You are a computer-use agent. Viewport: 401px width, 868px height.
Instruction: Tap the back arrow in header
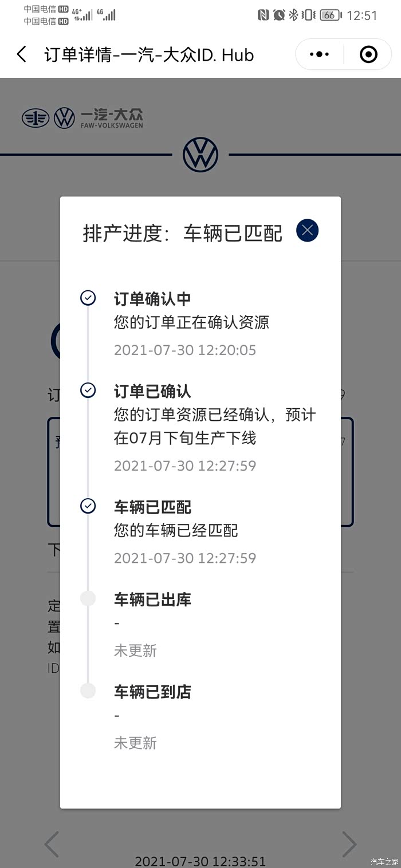tap(22, 55)
